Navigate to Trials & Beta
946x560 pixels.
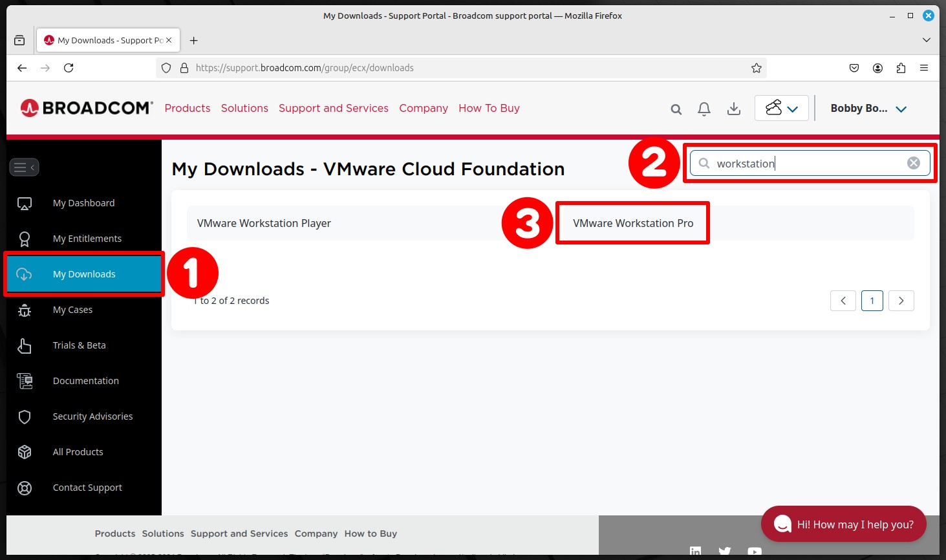click(x=79, y=345)
